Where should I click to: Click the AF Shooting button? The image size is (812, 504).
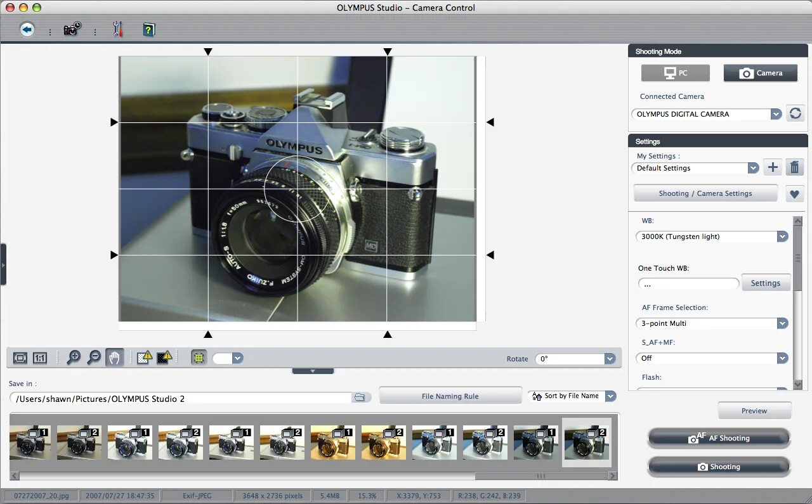(719, 438)
